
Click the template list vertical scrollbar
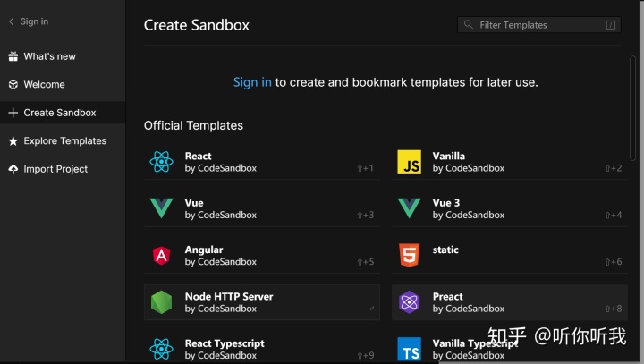[632, 107]
